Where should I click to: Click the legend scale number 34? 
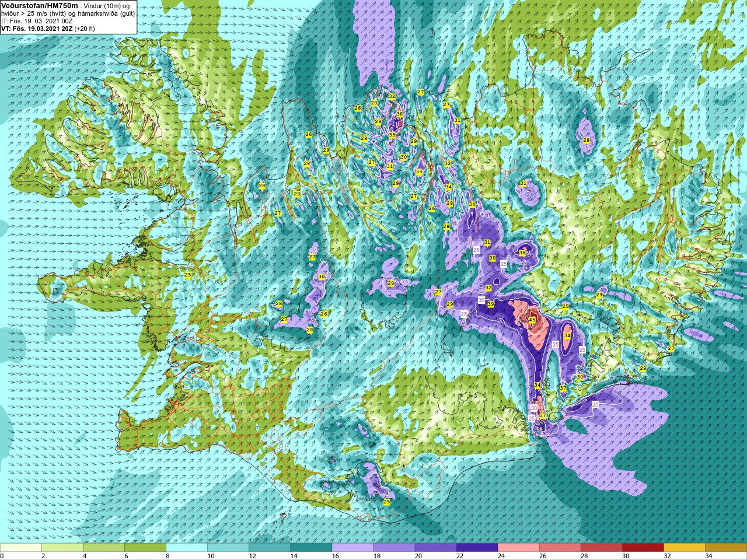click(x=708, y=556)
